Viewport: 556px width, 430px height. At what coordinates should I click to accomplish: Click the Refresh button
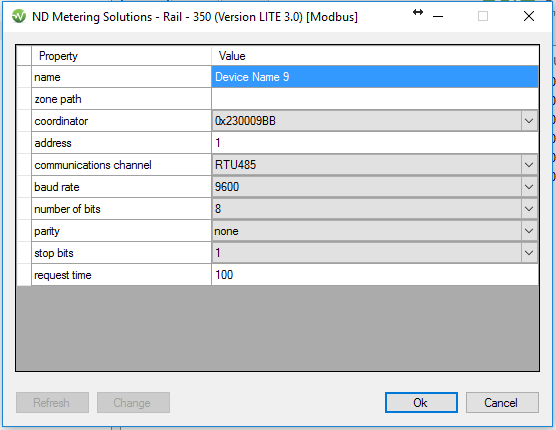[x=52, y=402]
